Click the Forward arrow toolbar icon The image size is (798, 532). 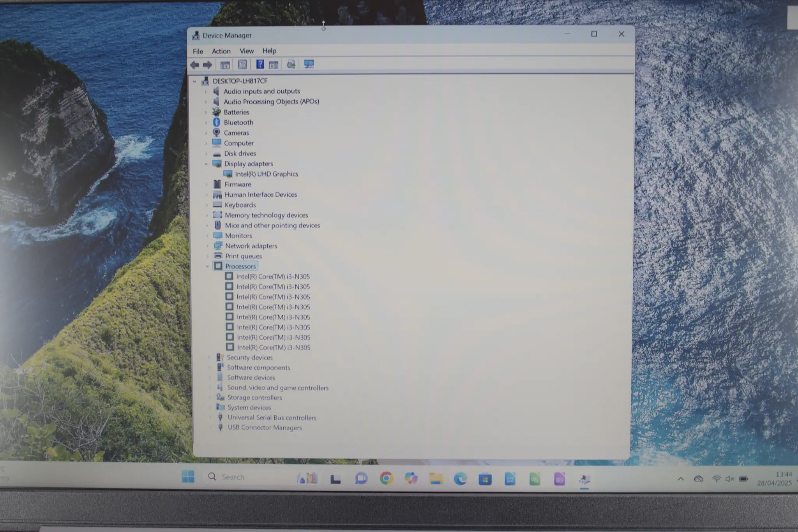click(208, 65)
